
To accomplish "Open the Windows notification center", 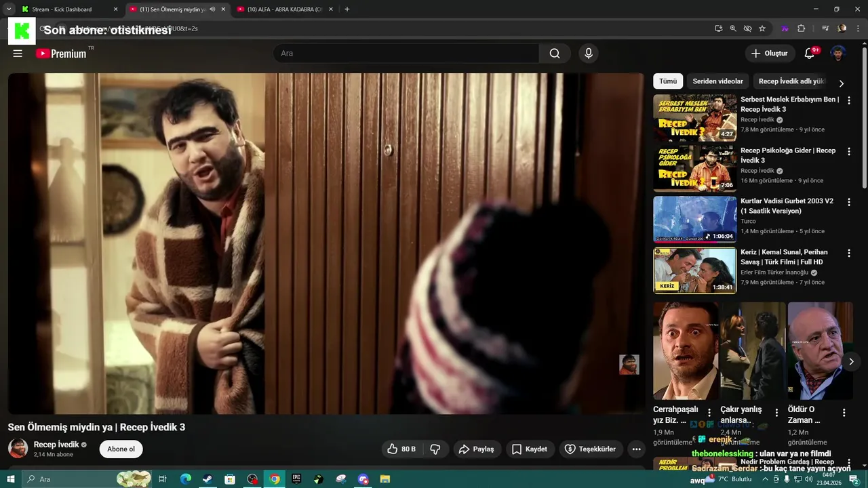I will tap(854, 479).
